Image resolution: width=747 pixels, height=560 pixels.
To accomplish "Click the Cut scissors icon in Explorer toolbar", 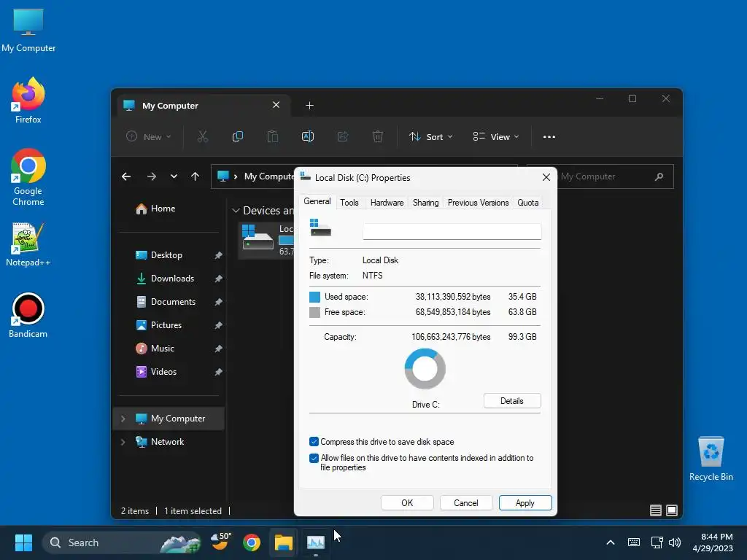I will coord(203,136).
